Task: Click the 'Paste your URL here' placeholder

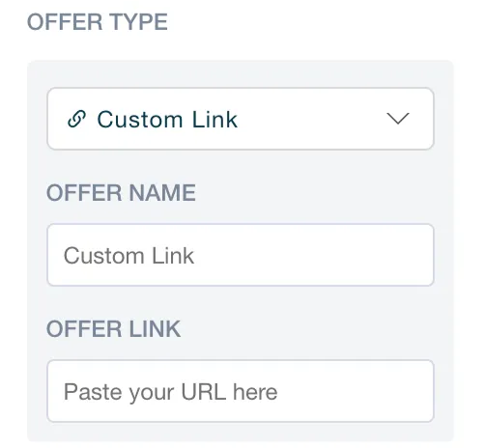Action: coord(170,392)
